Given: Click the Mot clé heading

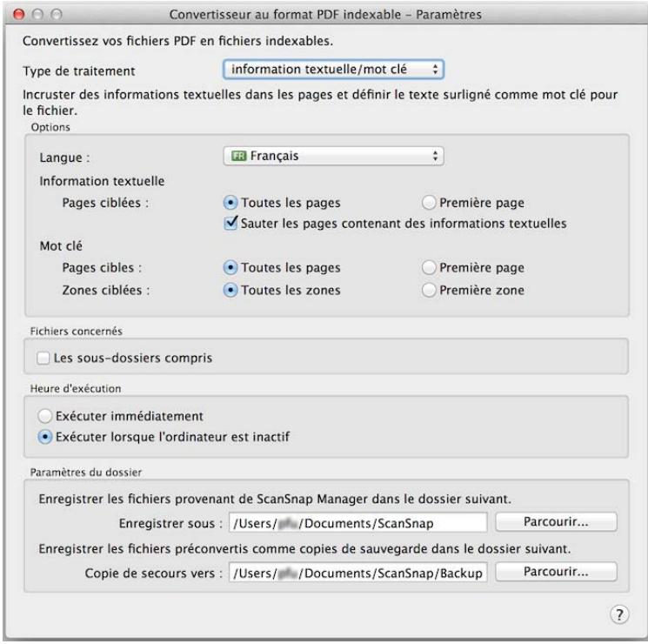Looking at the screenshot, I should (x=61, y=246).
